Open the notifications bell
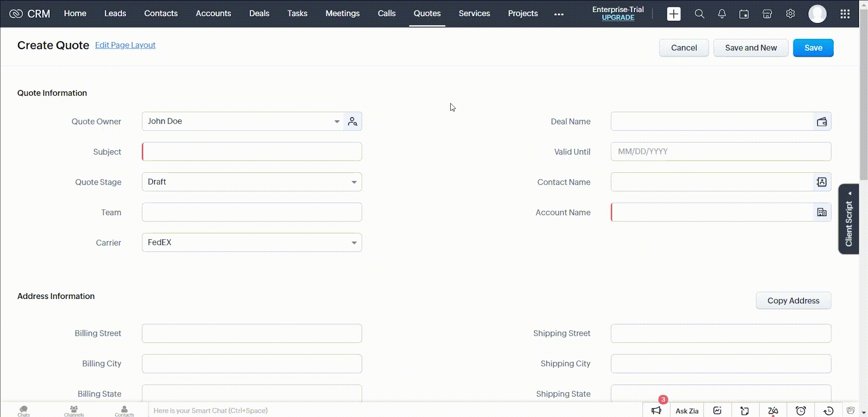 click(722, 14)
